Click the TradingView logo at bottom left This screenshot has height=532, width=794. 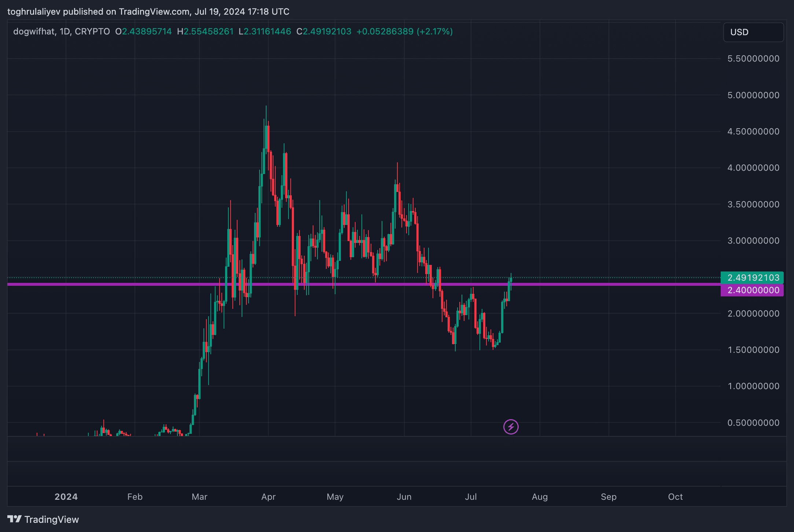(43, 519)
